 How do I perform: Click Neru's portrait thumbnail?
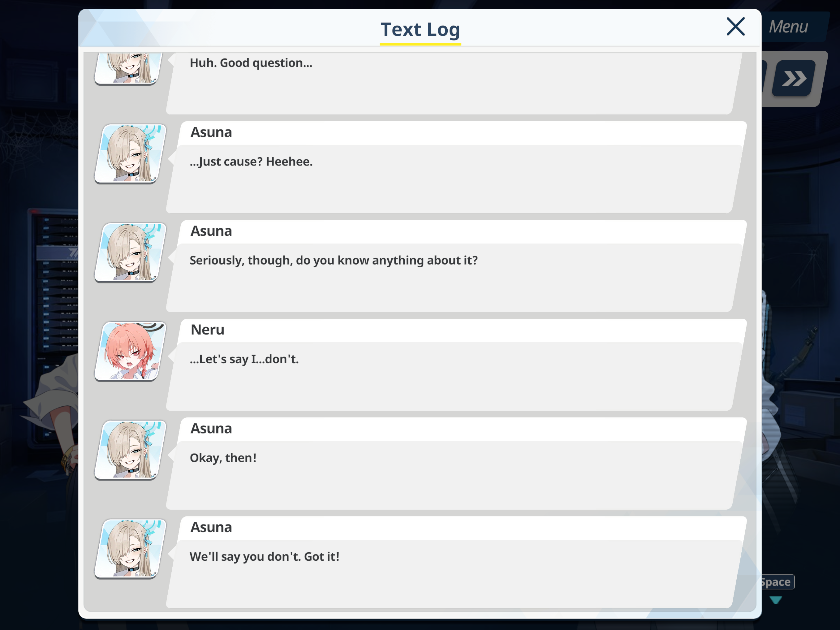click(x=130, y=351)
